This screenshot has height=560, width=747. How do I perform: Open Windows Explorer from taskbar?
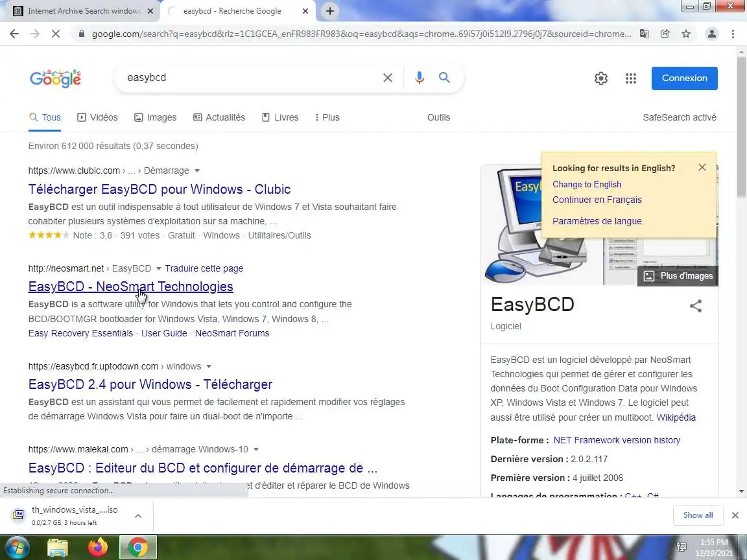(58, 548)
